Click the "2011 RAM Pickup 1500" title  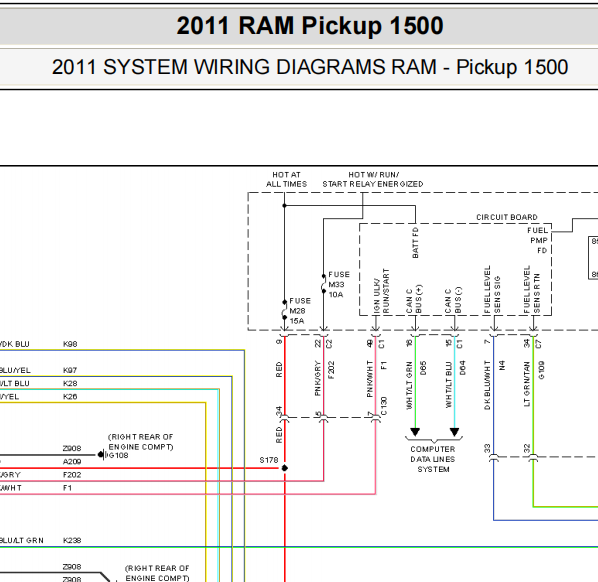pyautogui.click(x=310, y=26)
